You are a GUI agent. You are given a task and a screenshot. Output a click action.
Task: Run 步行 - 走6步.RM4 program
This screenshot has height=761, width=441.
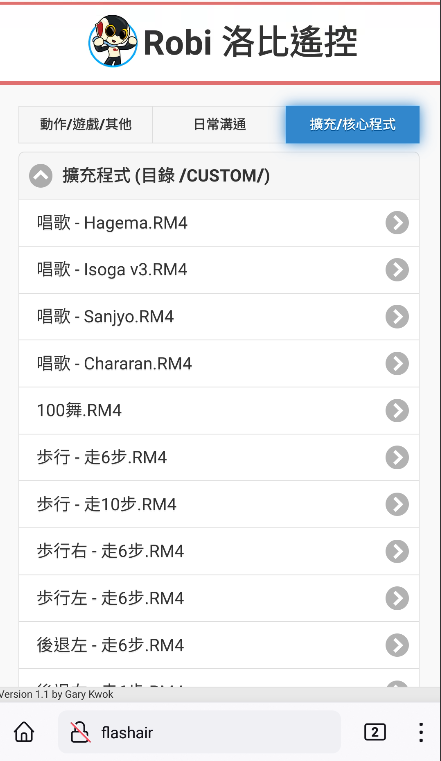(219, 457)
